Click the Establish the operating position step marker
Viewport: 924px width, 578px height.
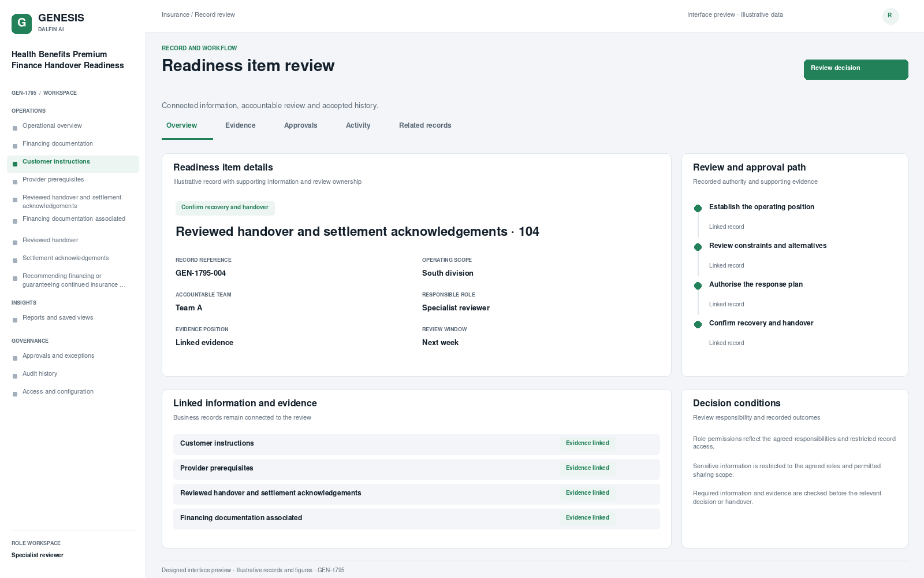click(x=698, y=208)
